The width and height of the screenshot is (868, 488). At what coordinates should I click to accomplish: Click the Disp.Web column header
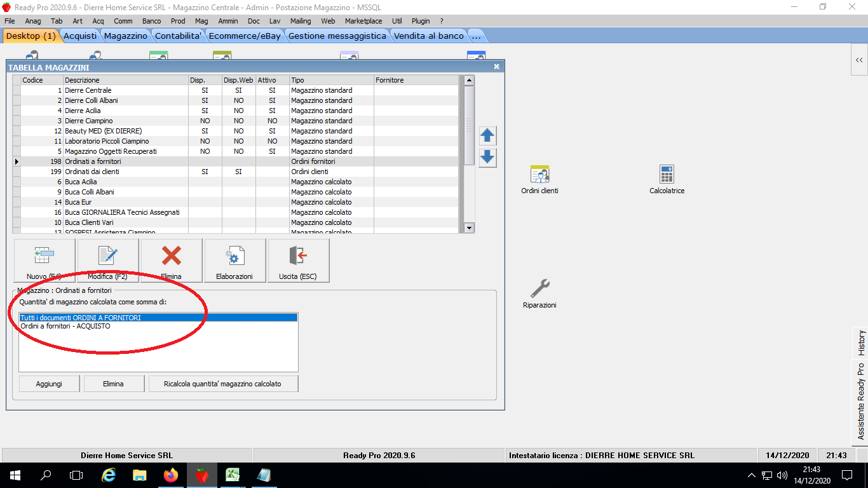239,80
